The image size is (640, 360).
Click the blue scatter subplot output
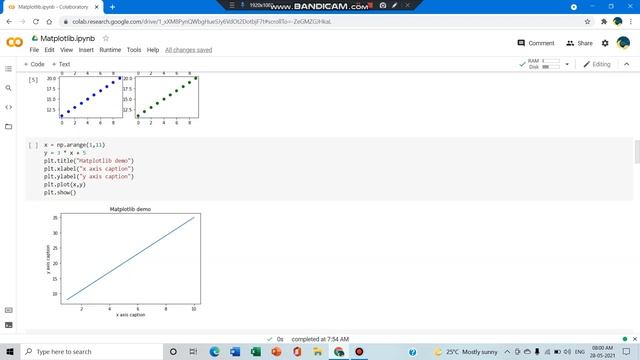click(x=91, y=97)
